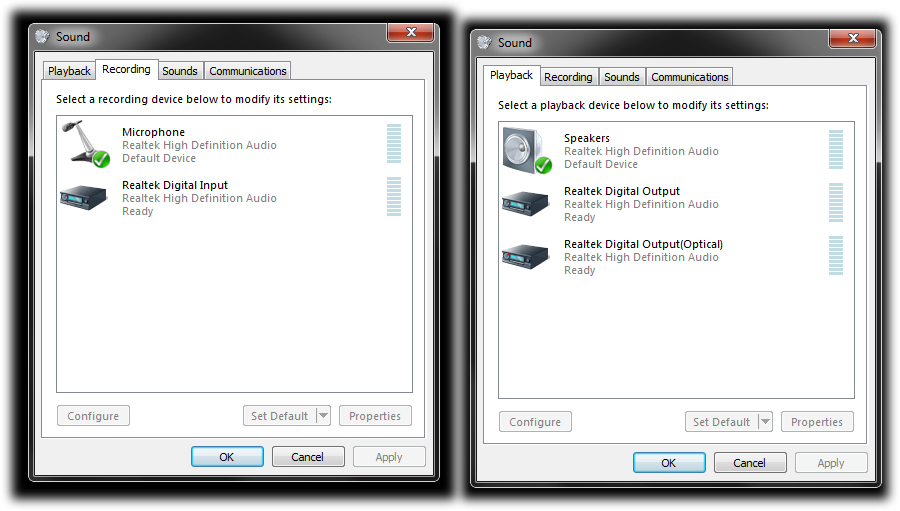
Task: Select the 'Microphone' device name text
Action: 153,132
